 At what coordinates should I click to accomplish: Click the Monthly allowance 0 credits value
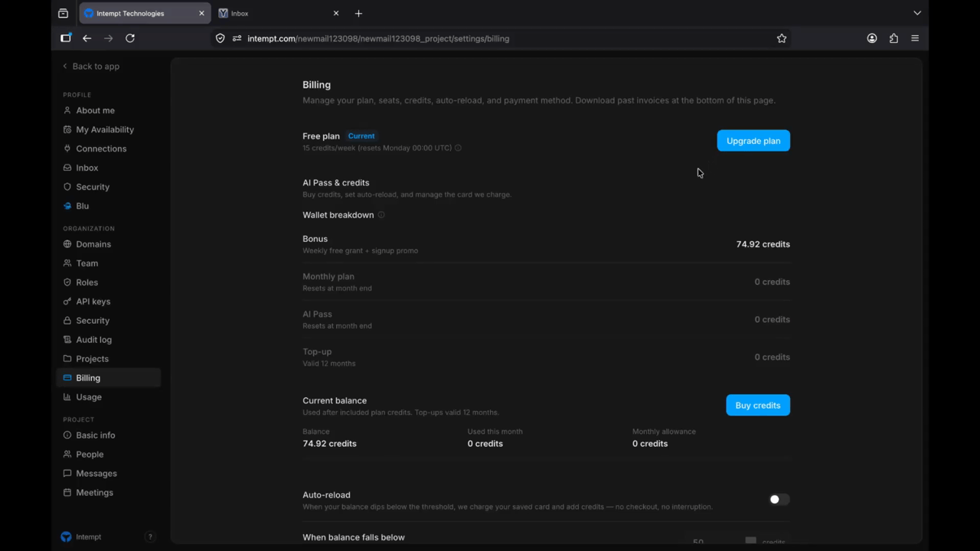[x=650, y=444]
